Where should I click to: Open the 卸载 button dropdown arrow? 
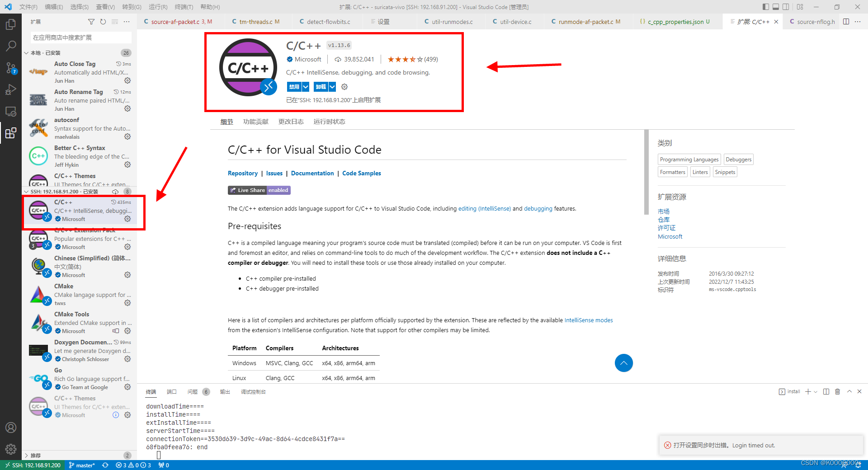coord(332,86)
